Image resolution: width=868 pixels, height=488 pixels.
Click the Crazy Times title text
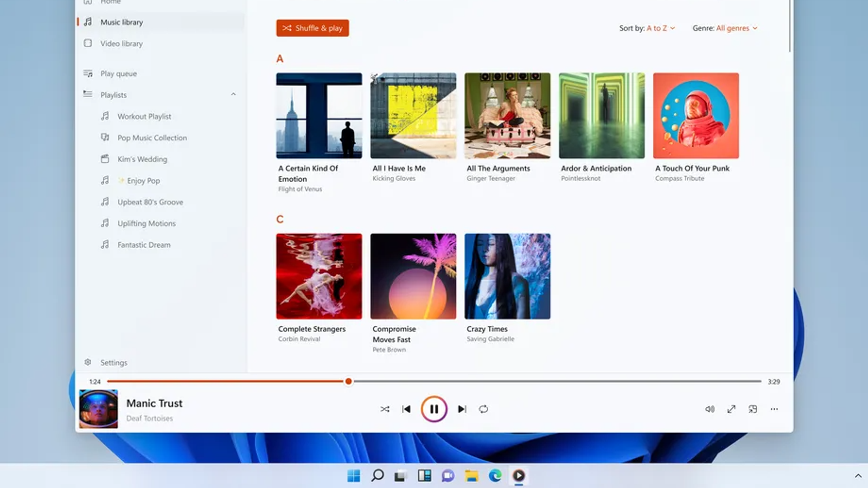click(487, 329)
